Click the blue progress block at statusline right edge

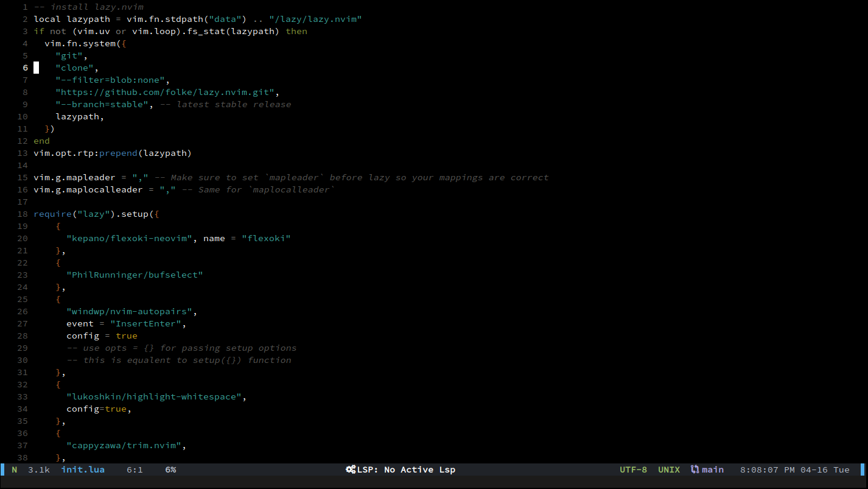click(x=863, y=470)
